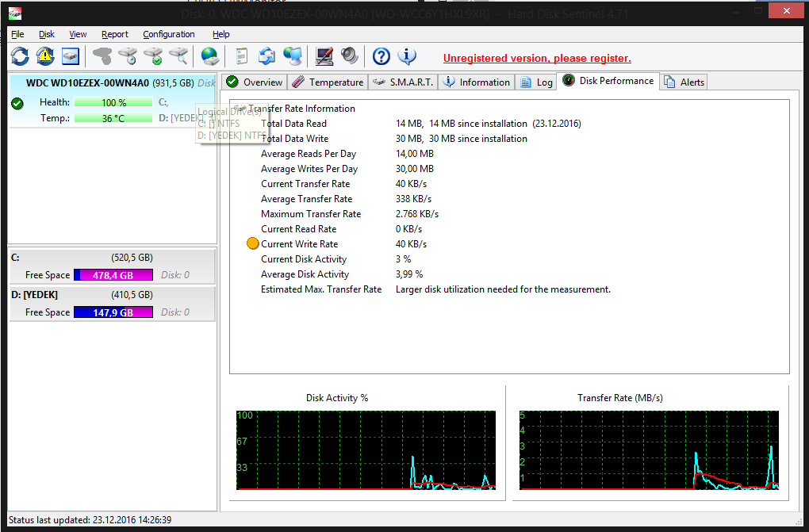Click the globe and monitor toolbar icon
The width and height of the screenshot is (809, 532).
[293, 55]
